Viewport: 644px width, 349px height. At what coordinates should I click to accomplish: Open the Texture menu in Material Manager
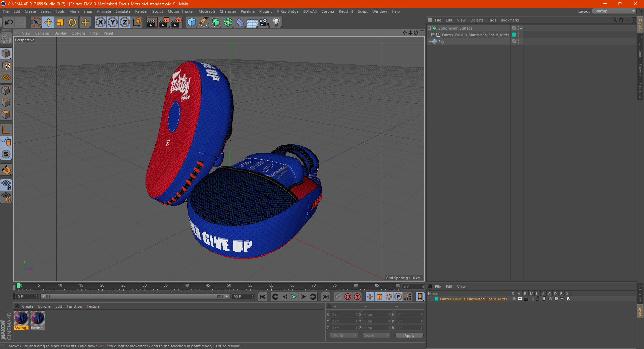point(93,306)
